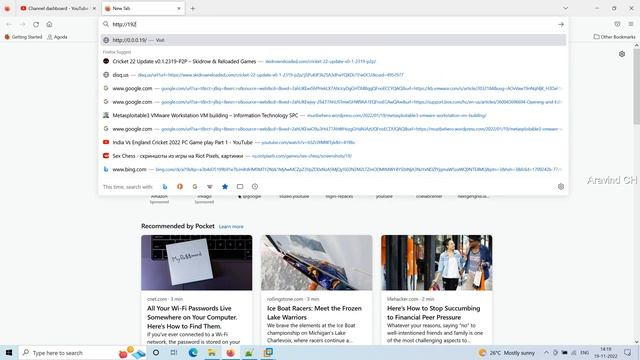The height and width of the screenshot is (360, 640).
Task: Close the Channel dashboard YouTube tab
Action: [94, 8]
